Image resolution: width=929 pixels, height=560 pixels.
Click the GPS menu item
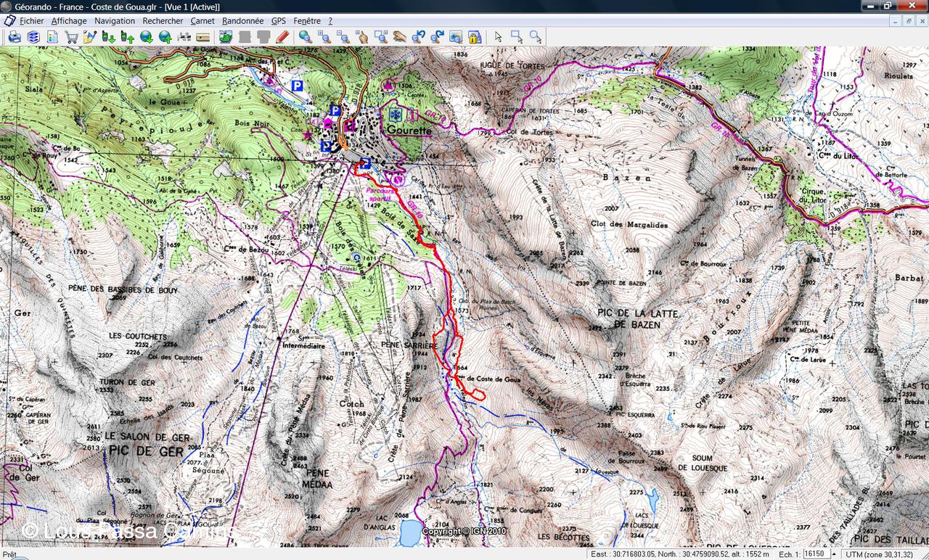pyautogui.click(x=279, y=21)
